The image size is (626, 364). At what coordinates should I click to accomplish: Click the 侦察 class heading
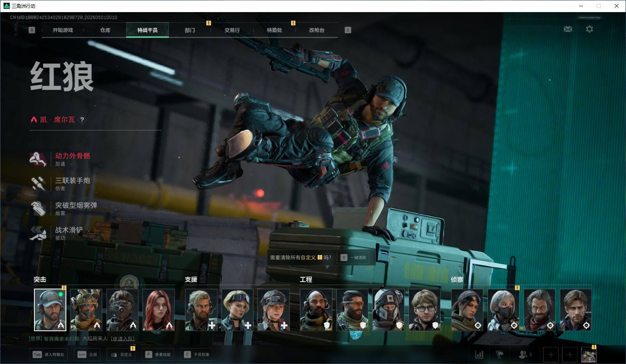[x=457, y=280]
